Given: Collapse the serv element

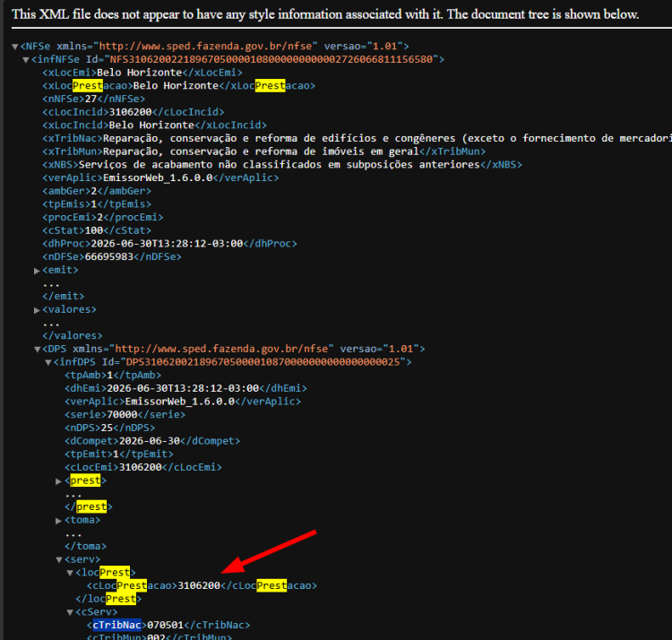Looking at the screenshot, I should [59, 560].
